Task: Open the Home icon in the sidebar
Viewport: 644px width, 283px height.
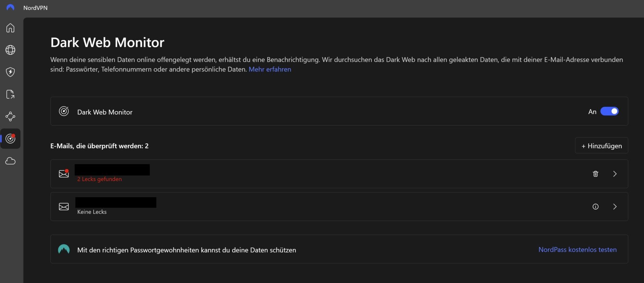Action: tap(10, 28)
